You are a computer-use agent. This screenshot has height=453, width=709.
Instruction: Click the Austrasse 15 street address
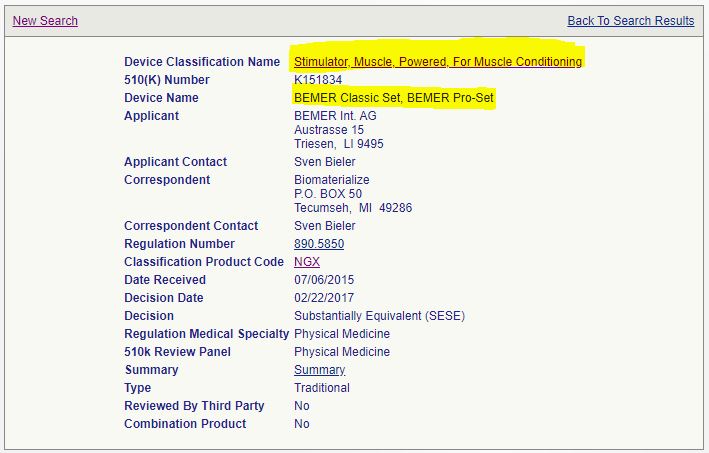tap(329, 130)
